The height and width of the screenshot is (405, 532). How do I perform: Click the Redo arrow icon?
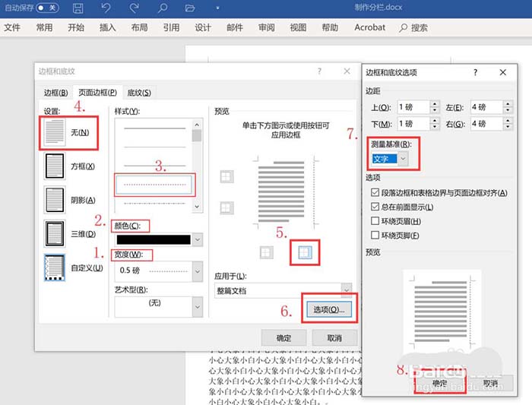click(135, 8)
